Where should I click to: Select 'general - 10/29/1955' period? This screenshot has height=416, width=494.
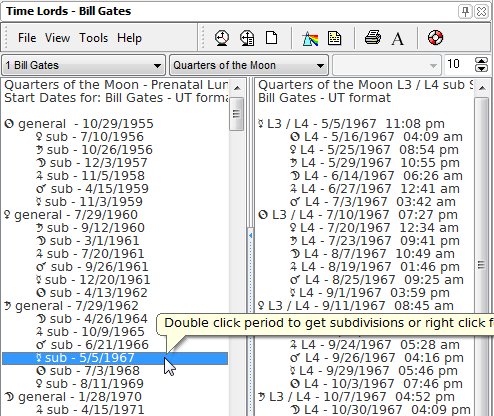[79, 124]
